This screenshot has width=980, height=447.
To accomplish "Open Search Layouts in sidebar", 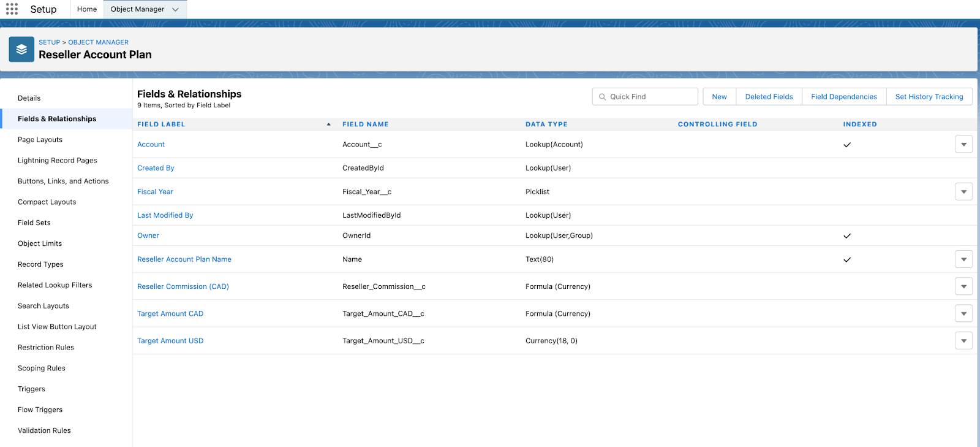I will (43, 306).
